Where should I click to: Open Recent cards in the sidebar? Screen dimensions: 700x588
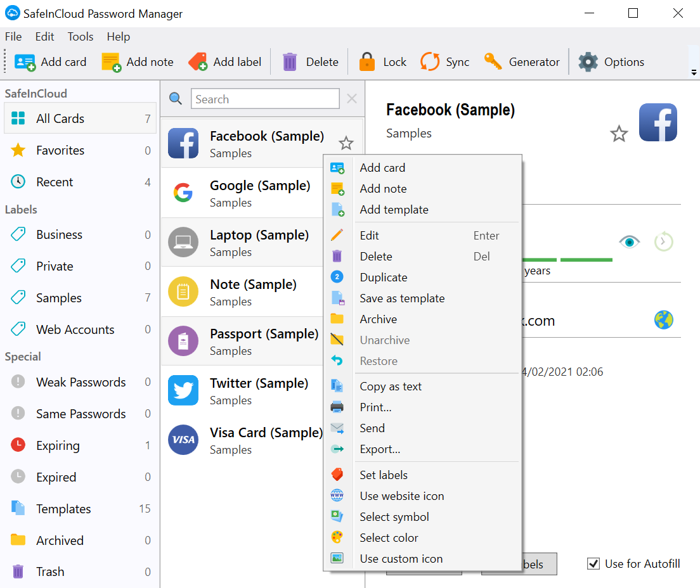click(x=81, y=182)
